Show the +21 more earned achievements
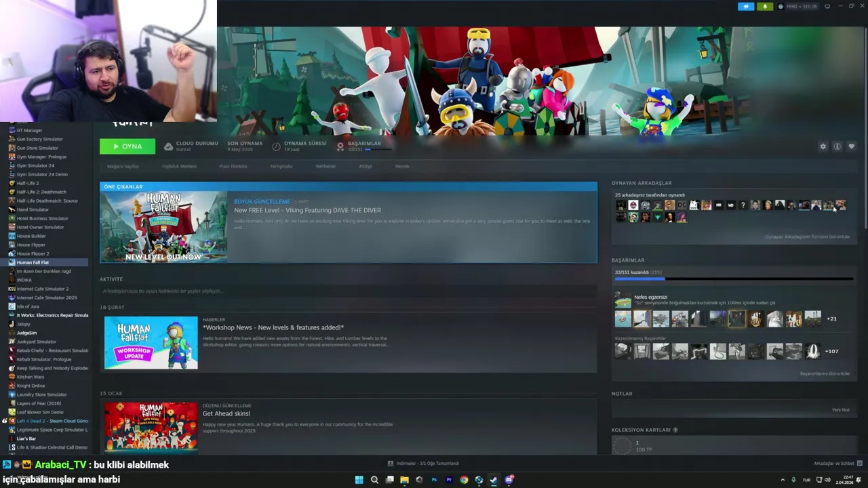Image resolution: width=868 pixels, height=488 pixels. tap(831, 319)
